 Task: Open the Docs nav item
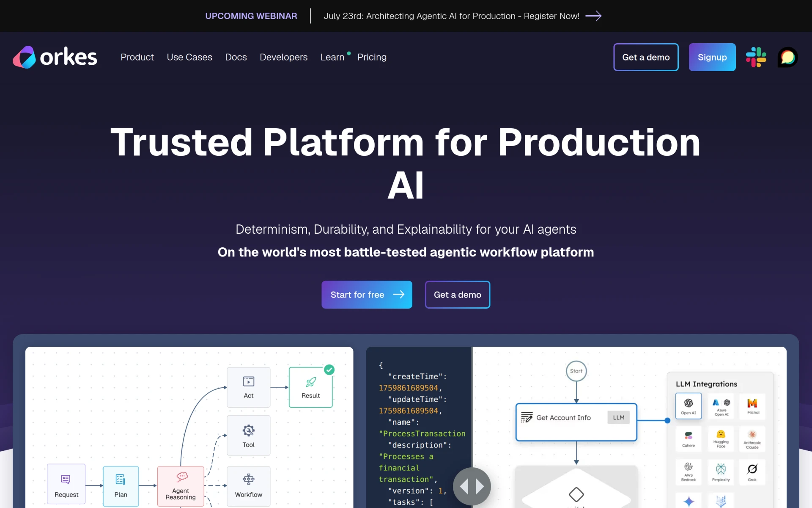pyautogui.click(x=236, y=57)
